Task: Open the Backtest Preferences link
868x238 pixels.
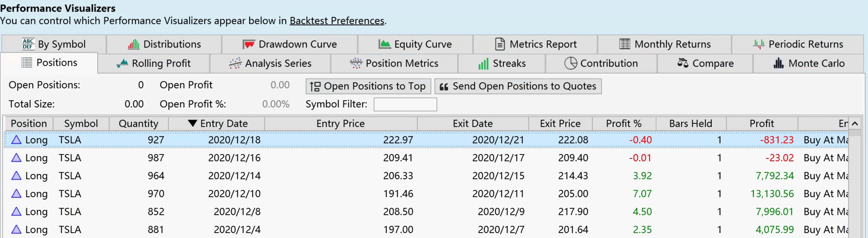Action: tap(337, 21)
